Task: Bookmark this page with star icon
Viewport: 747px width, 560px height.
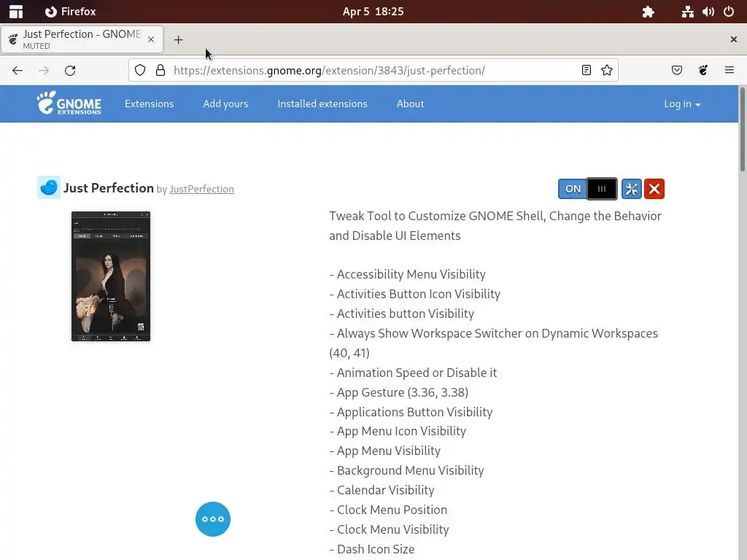Action: 606,71
